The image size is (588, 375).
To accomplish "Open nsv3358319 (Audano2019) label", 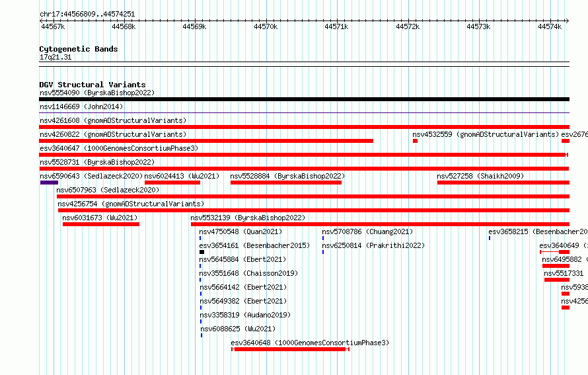I will pos(245,315).
